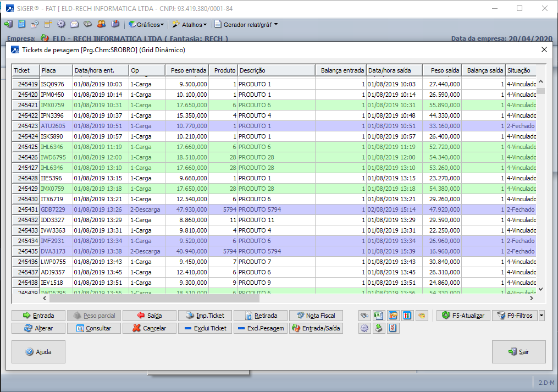
Task: Click the horizontal scrollbar of the grid
Action: point(154,298)
